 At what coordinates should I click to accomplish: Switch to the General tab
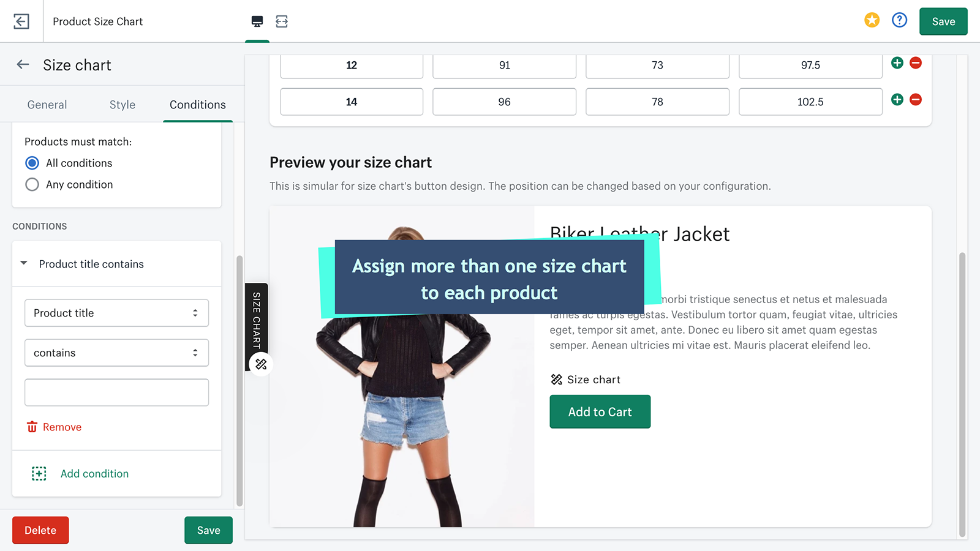point(47,105)
